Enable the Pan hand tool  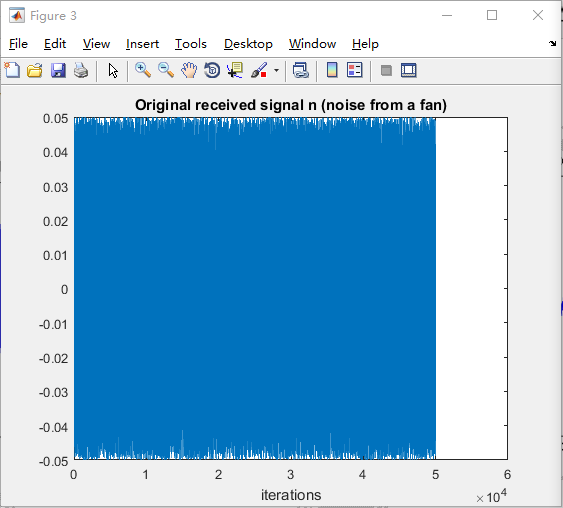tap(189, 70)
